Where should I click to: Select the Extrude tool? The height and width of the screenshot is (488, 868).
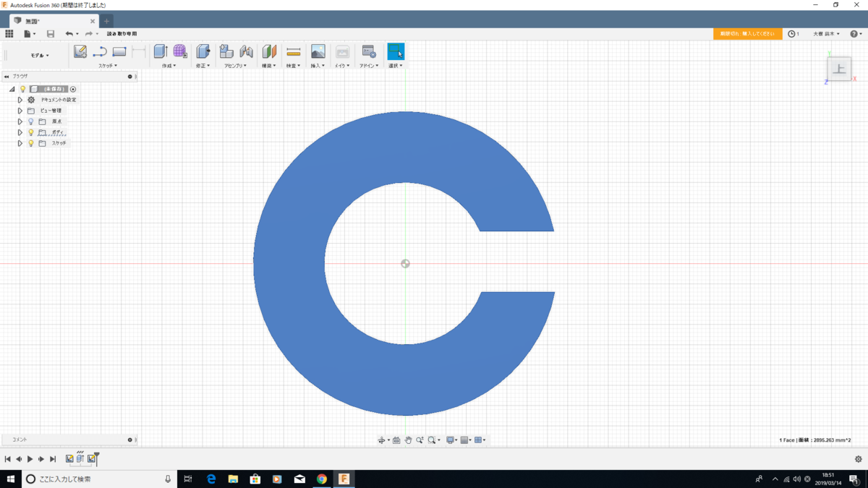pos(161,51)
